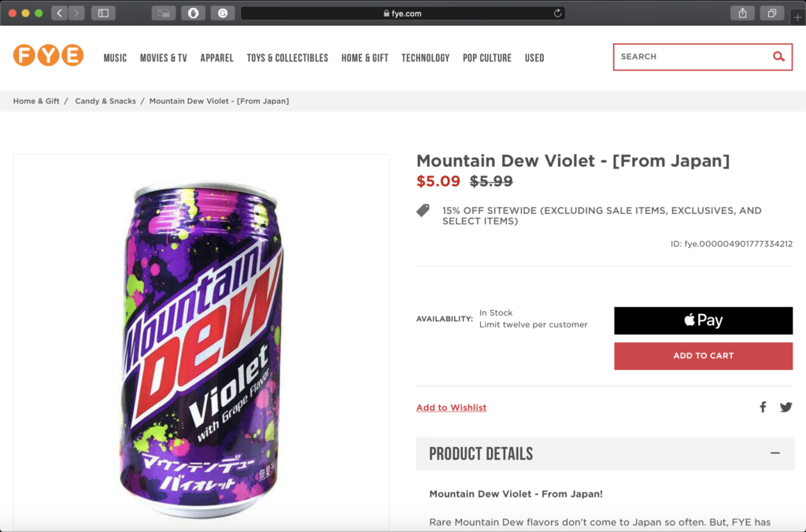806x532 pixels.
Task: Click the search magnifier icon
Action: tap(778, 57)
